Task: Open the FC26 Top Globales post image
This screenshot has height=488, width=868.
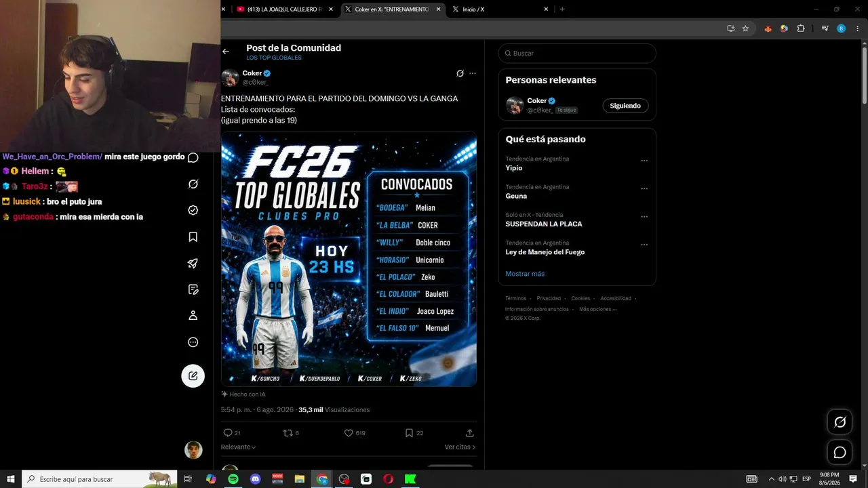Action: pyautogui.click(x=349, y=259)
